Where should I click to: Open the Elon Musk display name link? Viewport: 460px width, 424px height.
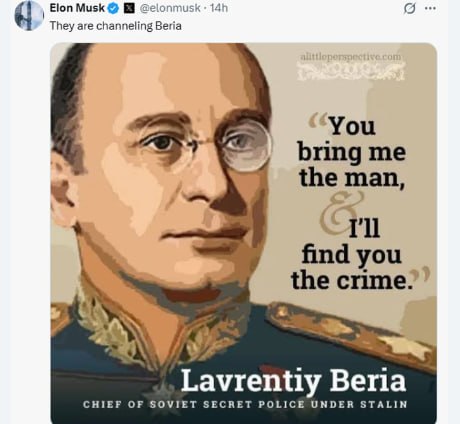[77, 8]
